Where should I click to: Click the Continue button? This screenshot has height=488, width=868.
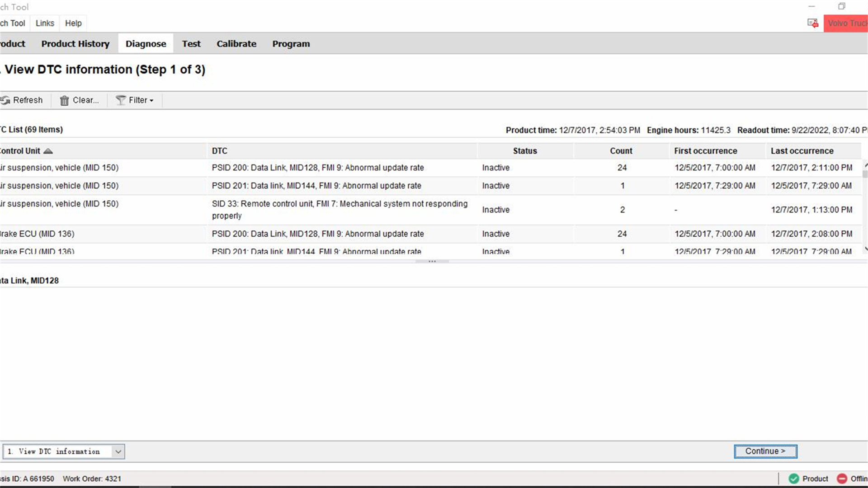tap(765, 451)
